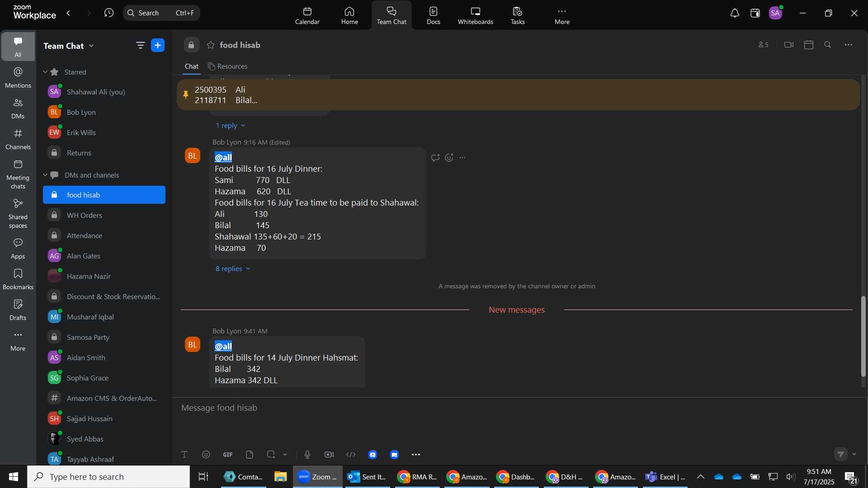Screen dimensions: 868x488
Task: Record an audio message
Action: [307, 455]
